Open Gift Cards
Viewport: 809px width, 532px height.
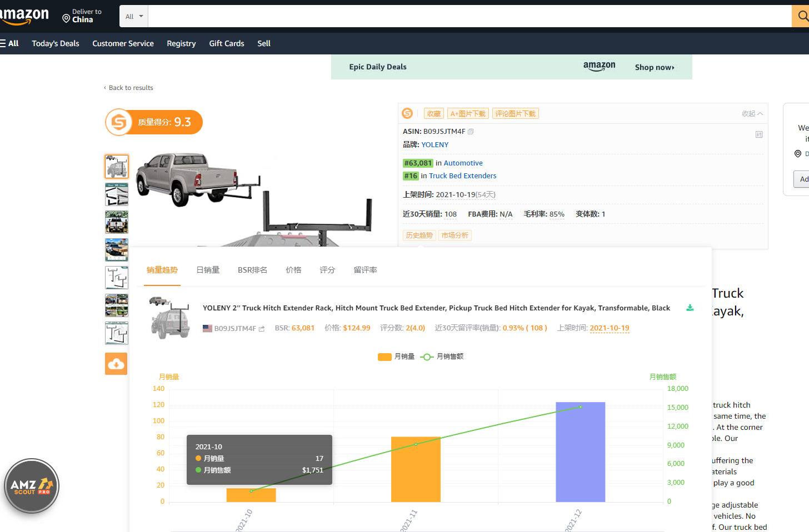pos(227,43)
